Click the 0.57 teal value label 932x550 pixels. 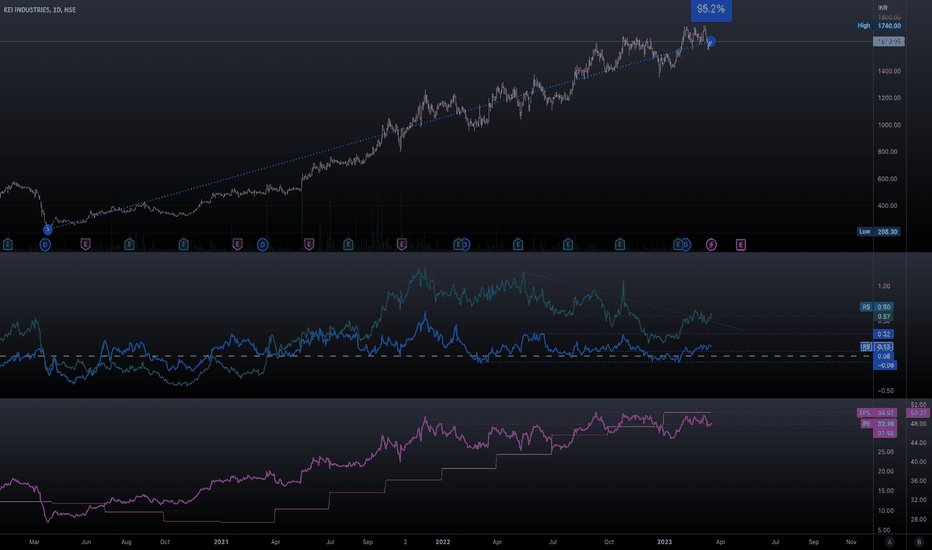pyautogui.click(x=884, y=317)
